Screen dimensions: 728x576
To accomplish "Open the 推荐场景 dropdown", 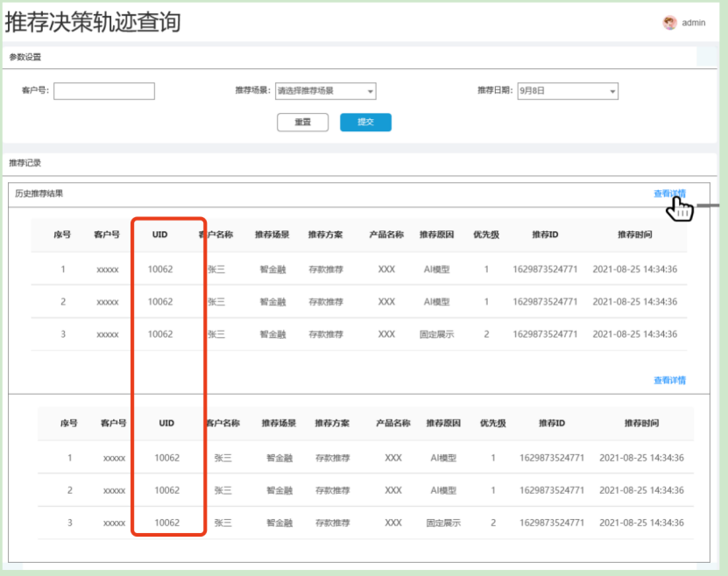I will pyautogui.click(x=325, y=91).
